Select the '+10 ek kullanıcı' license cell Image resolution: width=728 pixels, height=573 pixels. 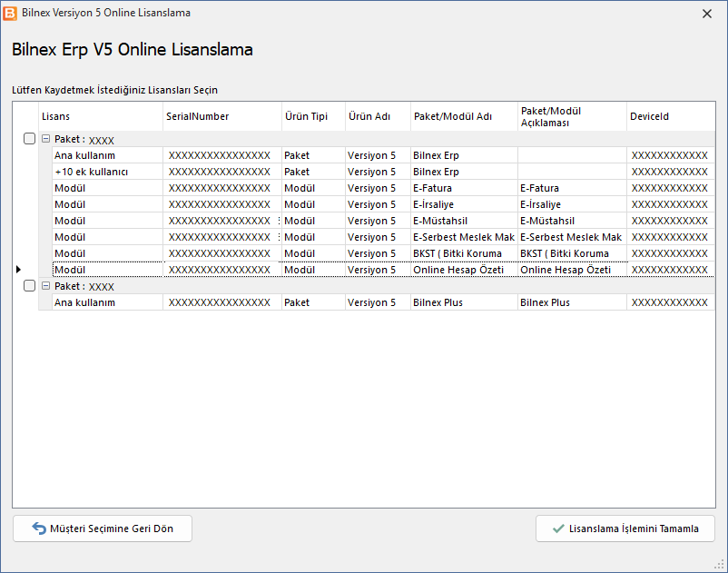click(107, 172)
